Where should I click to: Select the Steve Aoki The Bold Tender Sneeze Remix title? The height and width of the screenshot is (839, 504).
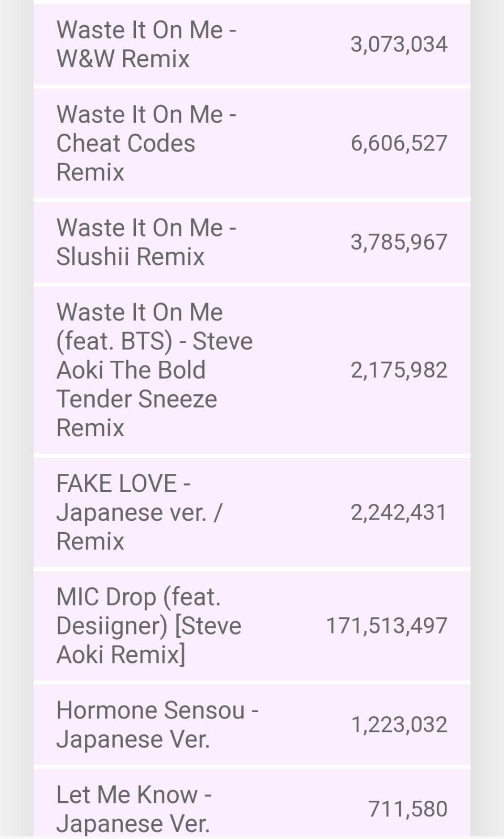154,370
